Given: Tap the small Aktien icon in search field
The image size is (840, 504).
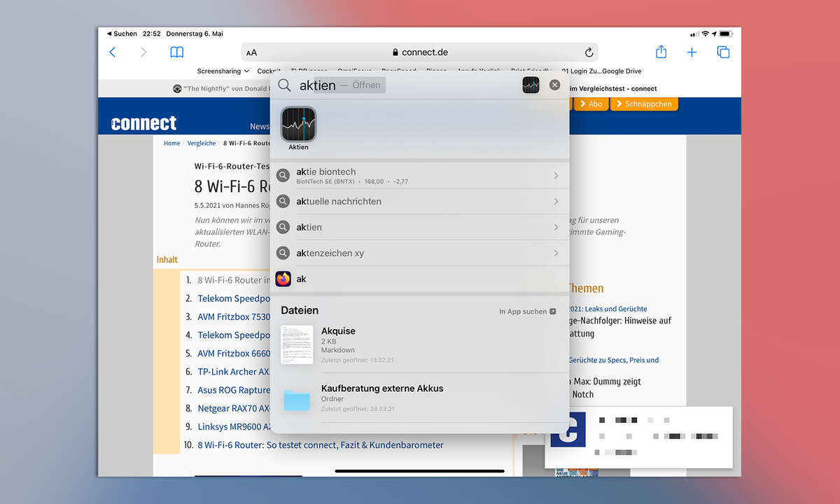Looking at the screenshot, I should [x=531, y=85].
